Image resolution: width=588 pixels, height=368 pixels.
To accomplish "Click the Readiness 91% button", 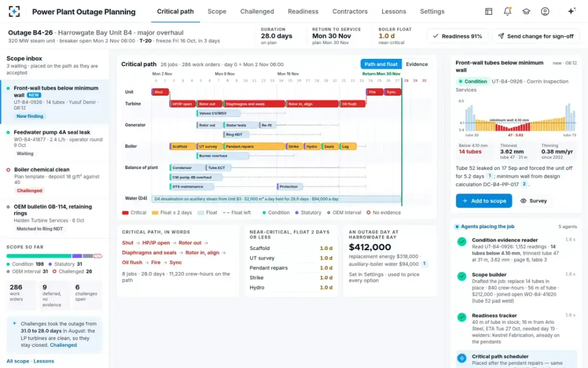I will click(457, 36).
